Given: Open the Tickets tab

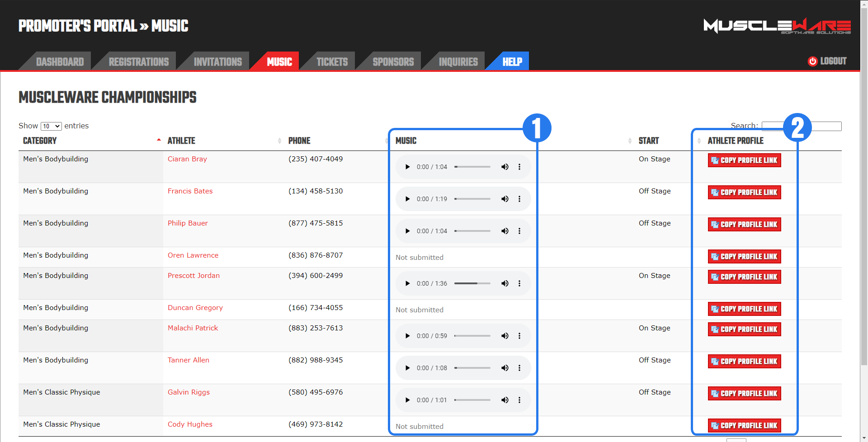Looking at the screenshot, I should click(332, 62).
